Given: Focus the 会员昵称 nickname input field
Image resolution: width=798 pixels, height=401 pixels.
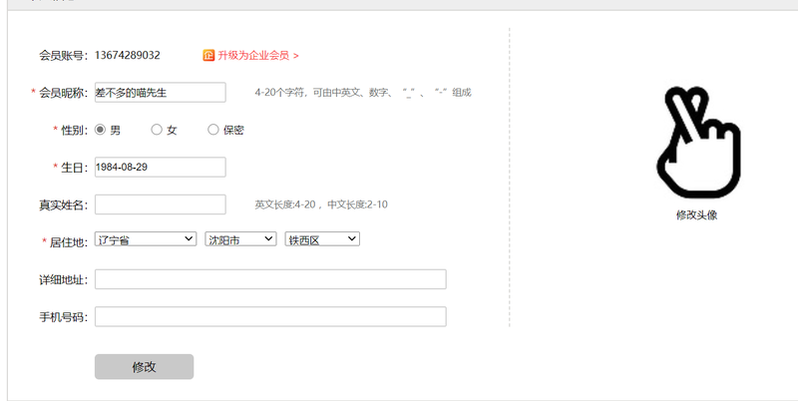Looking at the screenshot, I should click(160, 92).
